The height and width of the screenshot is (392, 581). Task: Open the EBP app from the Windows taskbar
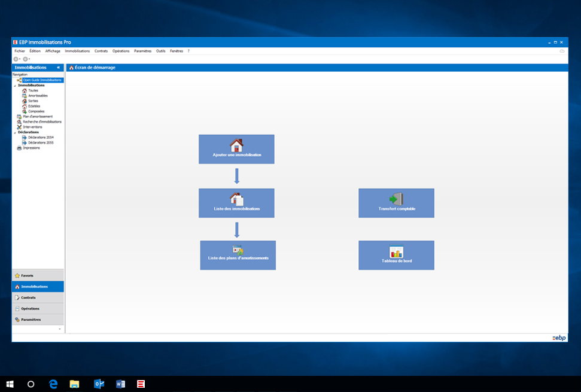(x=141, y=384)
